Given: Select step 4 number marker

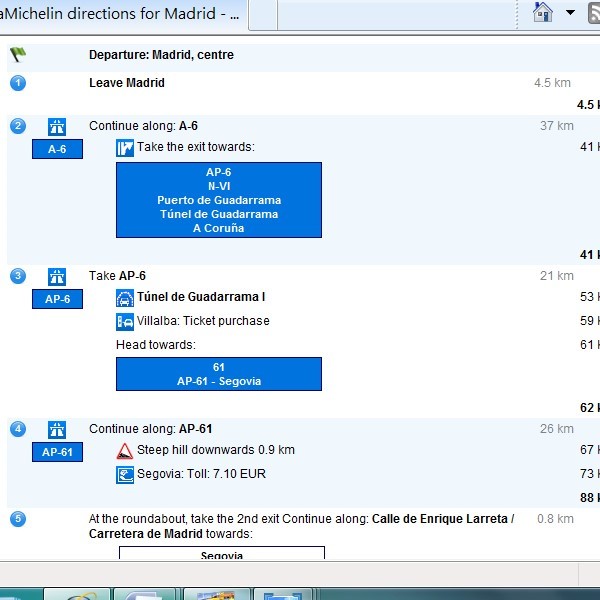Looking at the screenshot, I should coord(18,429).
